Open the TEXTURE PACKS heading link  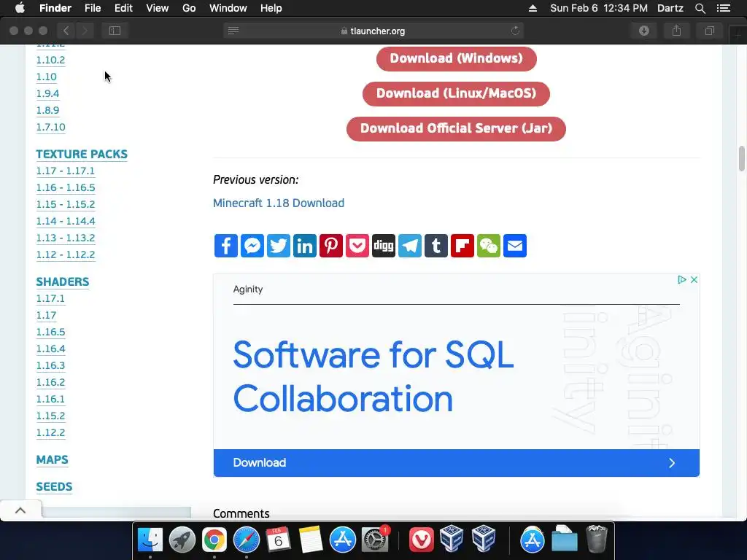[82, 155]
